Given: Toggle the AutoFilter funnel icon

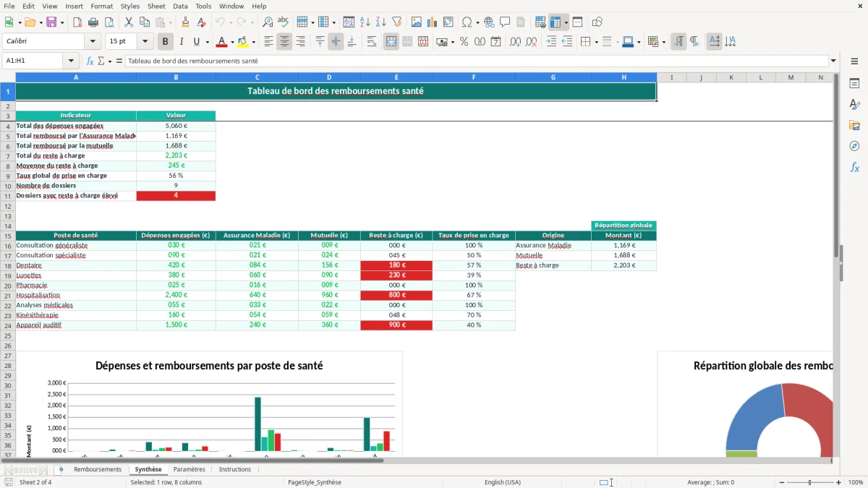Looking at the screenshot, I should 396,22.
